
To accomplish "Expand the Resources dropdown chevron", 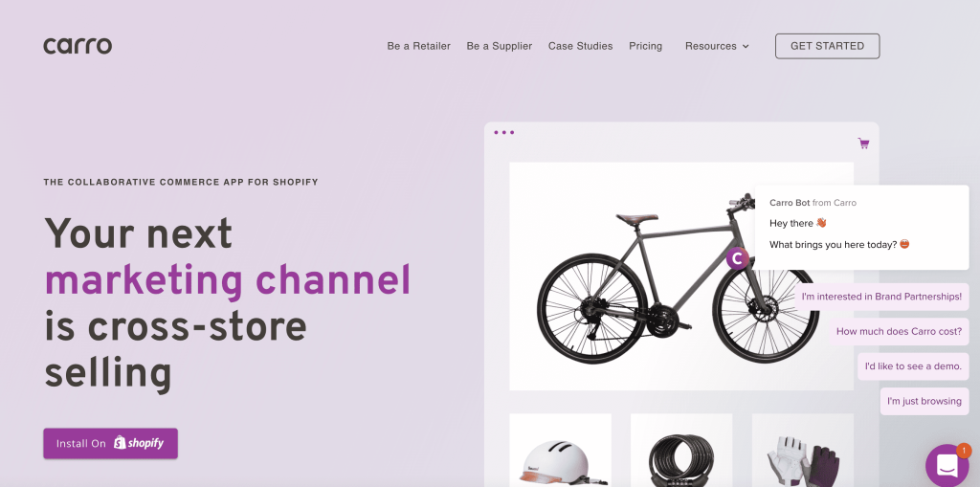I will (746, 46).
